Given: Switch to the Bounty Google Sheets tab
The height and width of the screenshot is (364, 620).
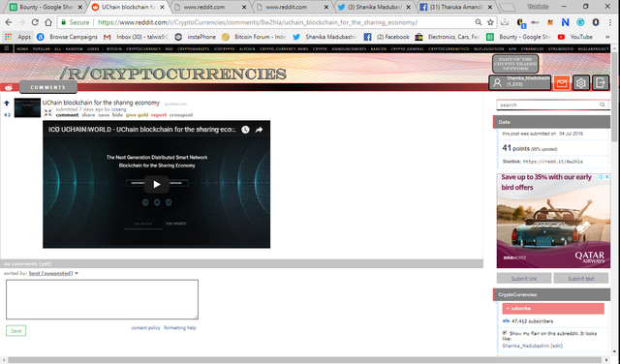Looking at the screenshot, I should point(46,7).
